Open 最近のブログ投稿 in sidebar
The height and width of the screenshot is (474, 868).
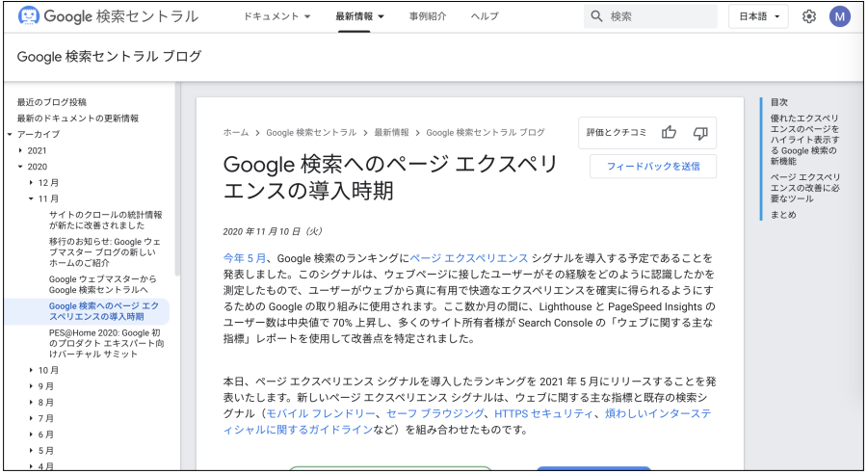pos(51,102)
